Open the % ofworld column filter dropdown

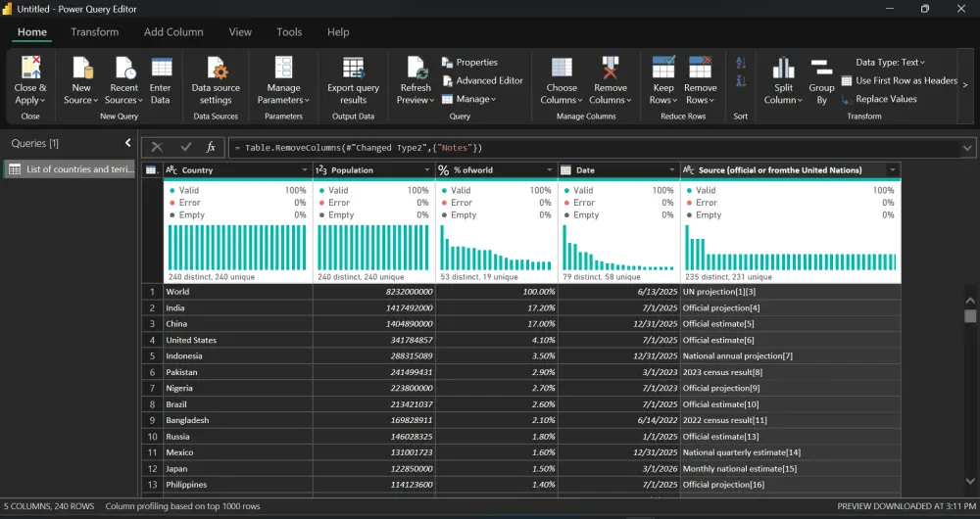click(550, 169)
